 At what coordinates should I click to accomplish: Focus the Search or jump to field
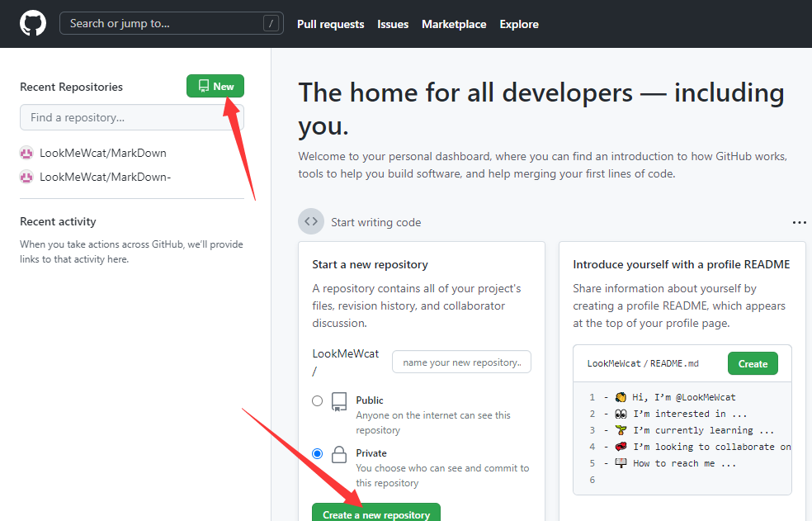click(172, 23)
